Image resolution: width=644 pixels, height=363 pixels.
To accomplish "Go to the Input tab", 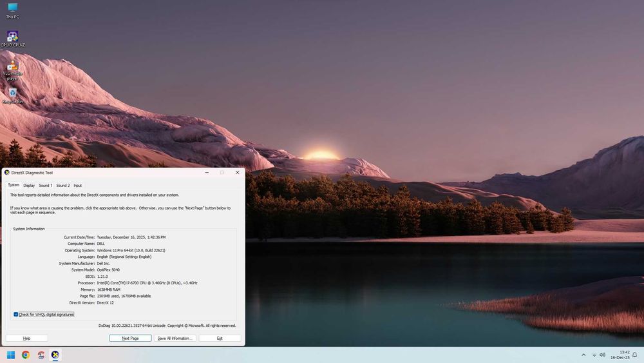I will [78, 186].
